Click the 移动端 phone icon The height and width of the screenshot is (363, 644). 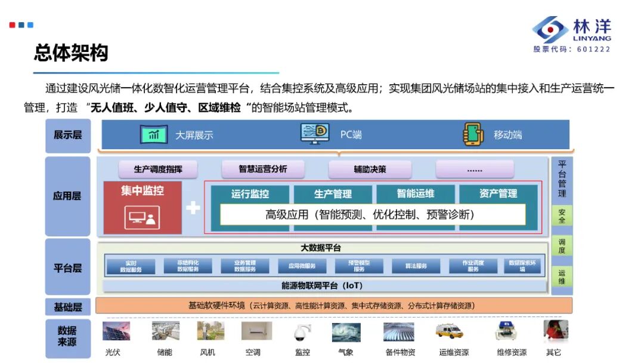tap(473, 134)
